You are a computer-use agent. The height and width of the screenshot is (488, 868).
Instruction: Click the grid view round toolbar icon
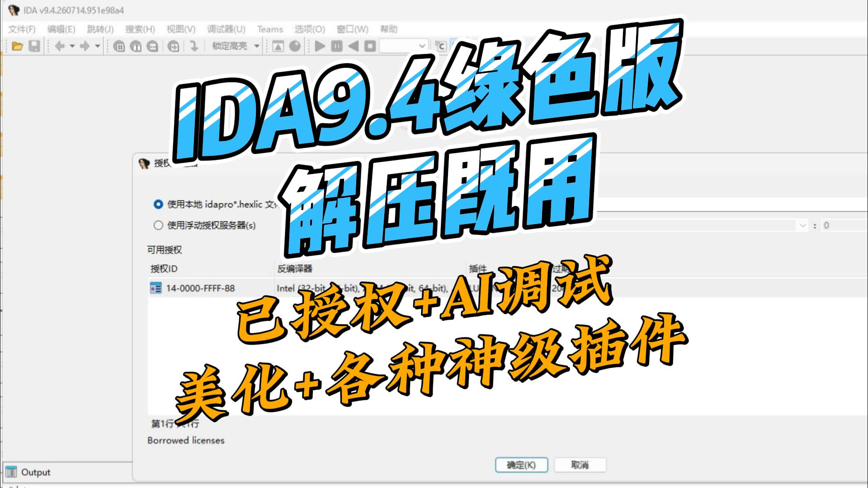119,46
